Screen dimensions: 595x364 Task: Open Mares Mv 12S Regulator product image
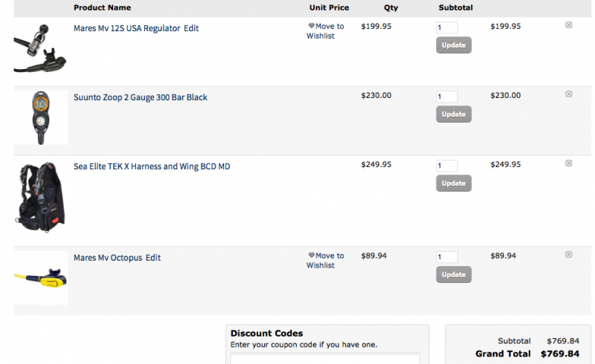coord(40,48)
